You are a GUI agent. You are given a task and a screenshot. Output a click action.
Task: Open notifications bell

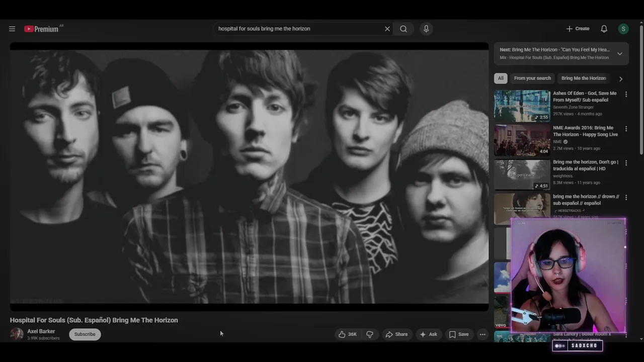[x=604, y=29]
